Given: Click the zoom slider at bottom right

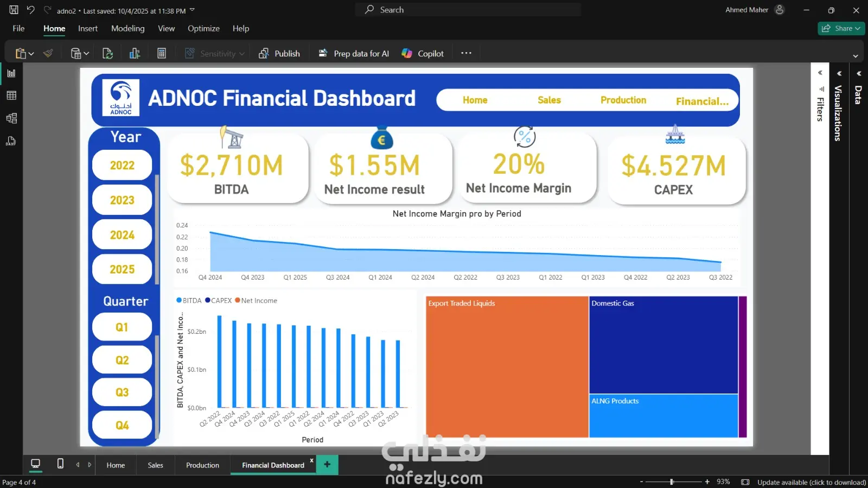Looking at the screenshot, I should [x=672, y=481].
